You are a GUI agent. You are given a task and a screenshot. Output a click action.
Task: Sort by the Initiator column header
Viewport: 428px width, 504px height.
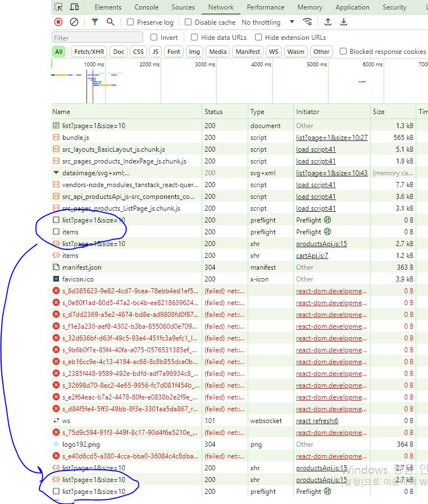pyautogui.click(x=332, y=112)
